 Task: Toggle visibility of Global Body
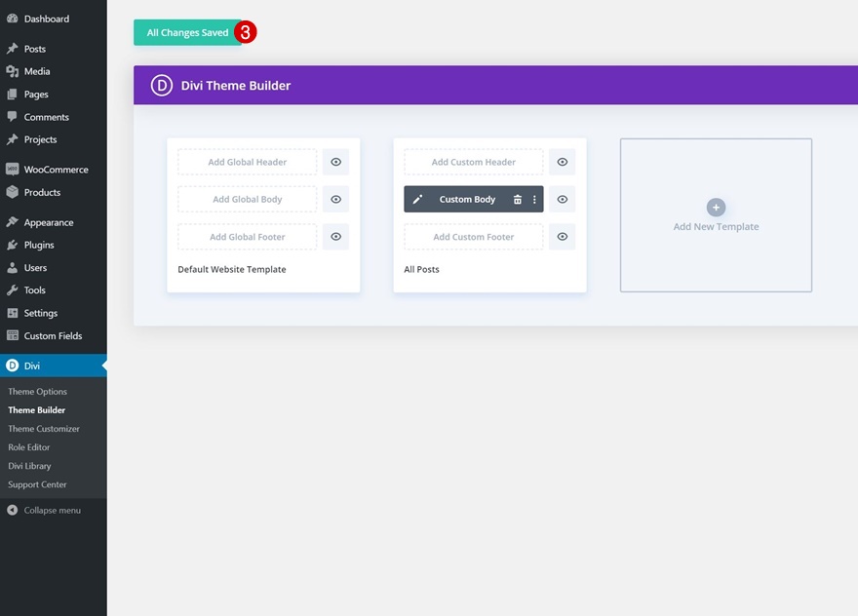point(336,199)
